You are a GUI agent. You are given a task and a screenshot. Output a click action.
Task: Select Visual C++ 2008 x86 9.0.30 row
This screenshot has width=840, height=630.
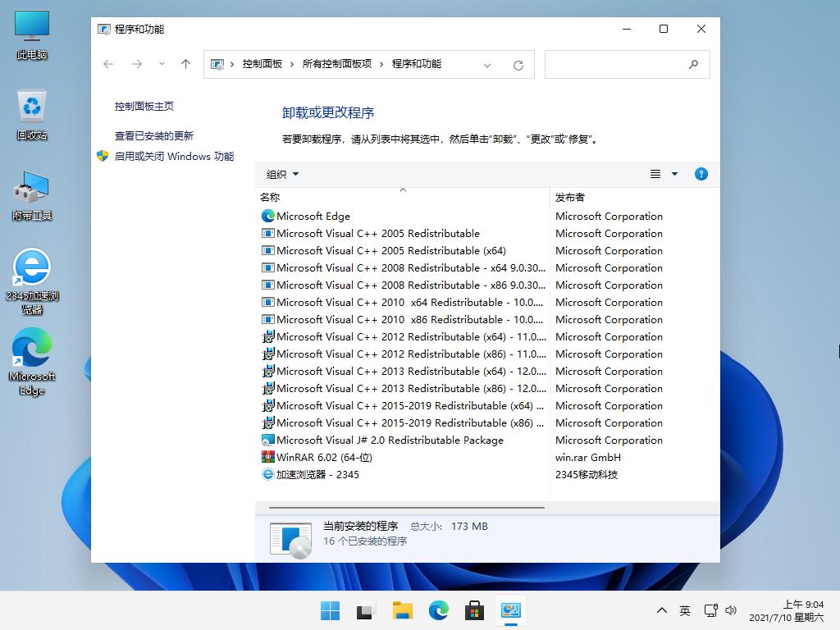(404, 285)
